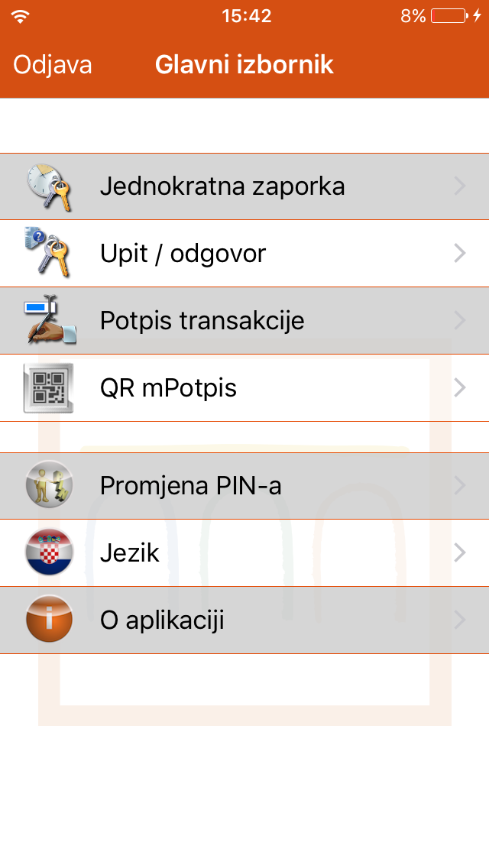Tap the 15:42 clock in status bar
The height and width of the screenshot is (868, 489).
tap(246, 16)
